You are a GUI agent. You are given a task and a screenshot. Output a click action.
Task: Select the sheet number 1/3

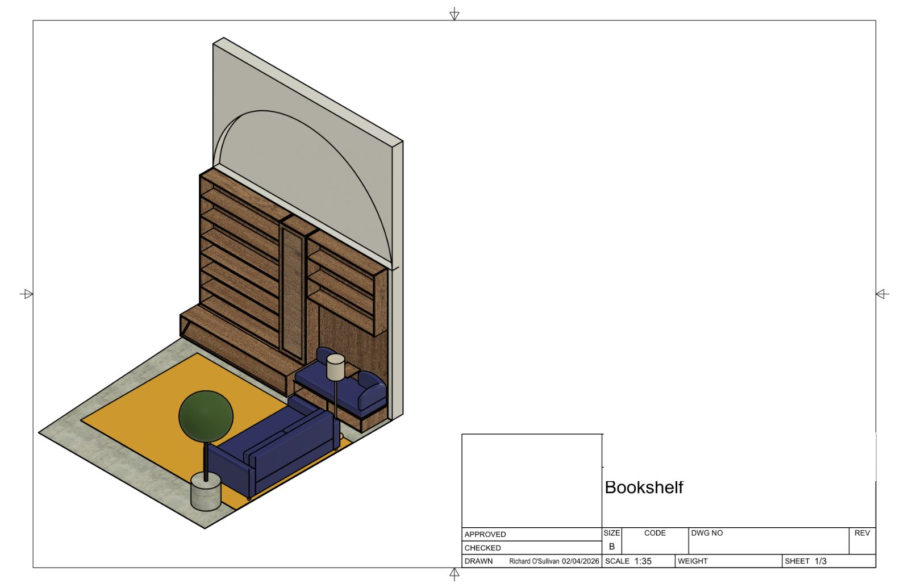tap(821, 561)
